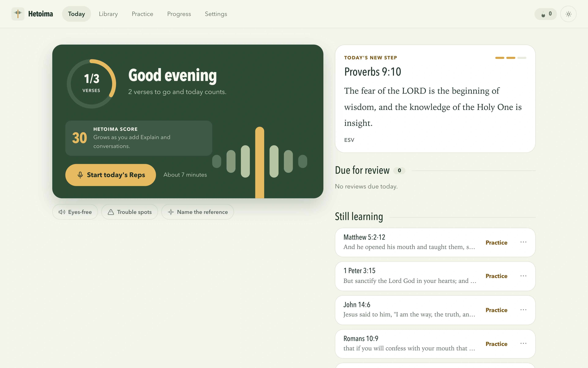This screenshot has width=588, height=368.
Task: Go to the Practice tab
Action: tap(142, 14)
